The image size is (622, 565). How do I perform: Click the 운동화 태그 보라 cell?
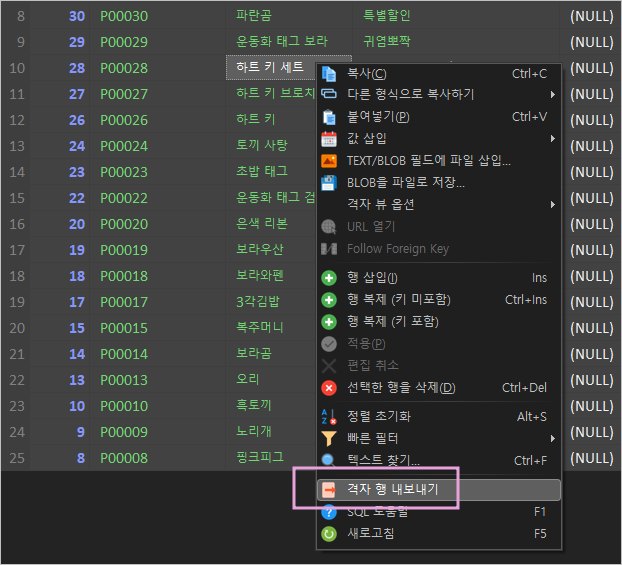coord(289,42)
